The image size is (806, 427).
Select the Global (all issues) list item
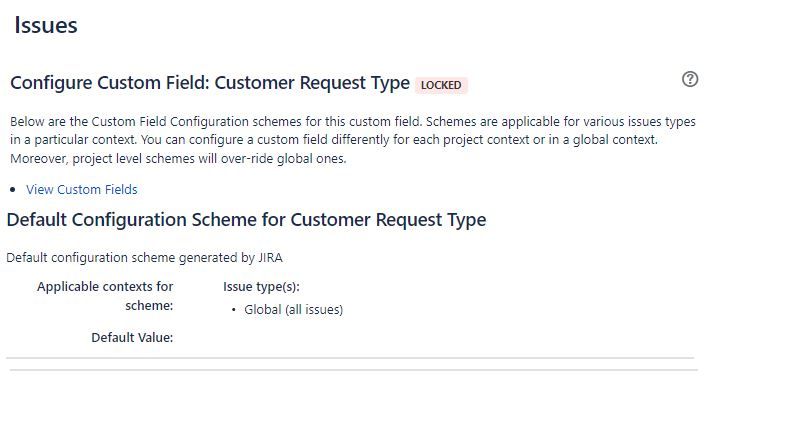click(294, 310)
